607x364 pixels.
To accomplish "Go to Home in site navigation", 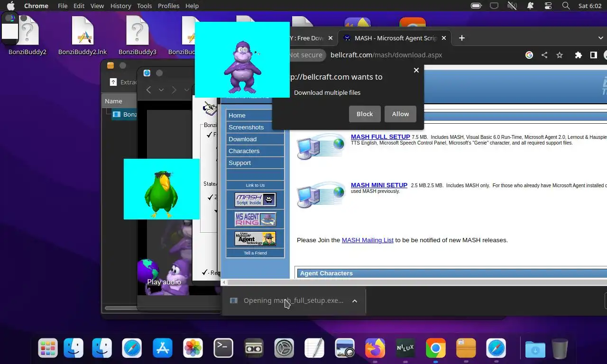I will coord(255,115).
